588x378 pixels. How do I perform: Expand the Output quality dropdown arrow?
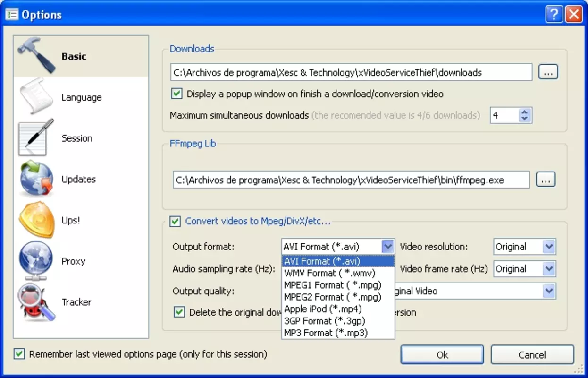click(548, 291)
